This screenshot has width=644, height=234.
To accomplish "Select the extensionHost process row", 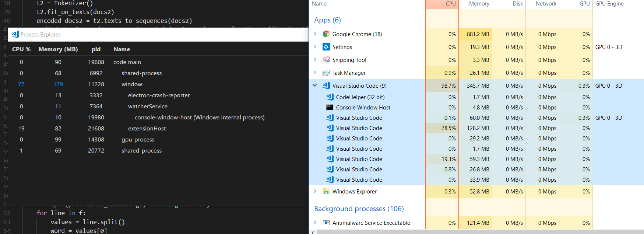I will coord(147,129).
